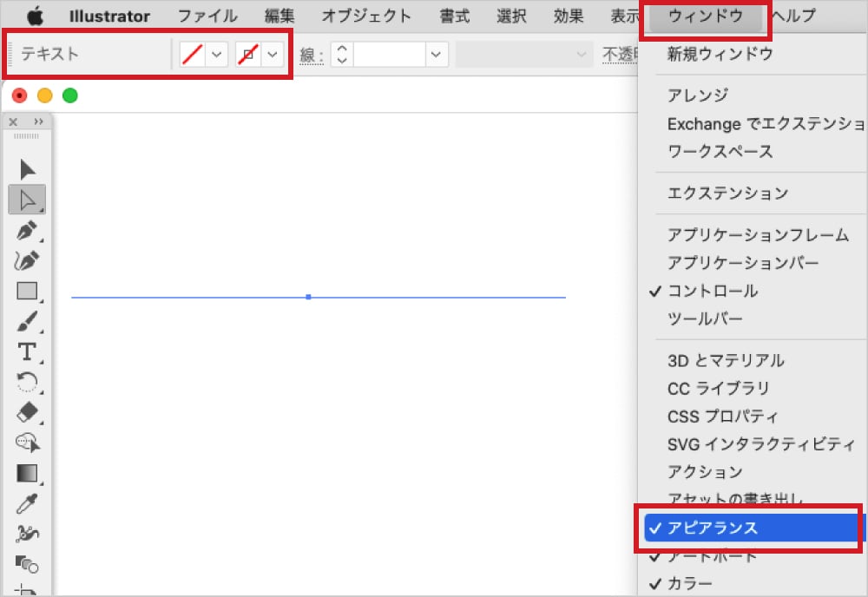Select the Gradient tool
The height and width of the screenshot is (597, 868).
pos(27,474)
